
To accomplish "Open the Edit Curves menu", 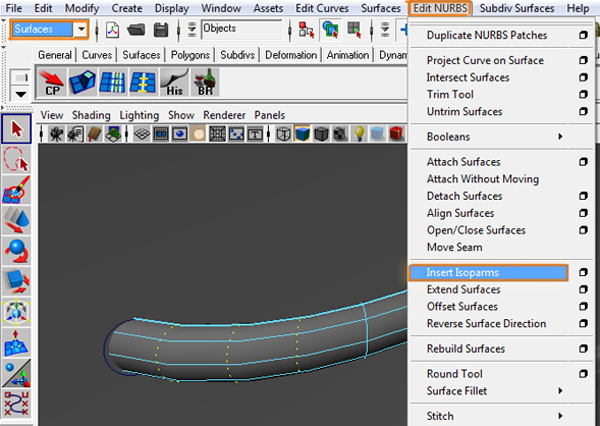I will click(322, 8).
